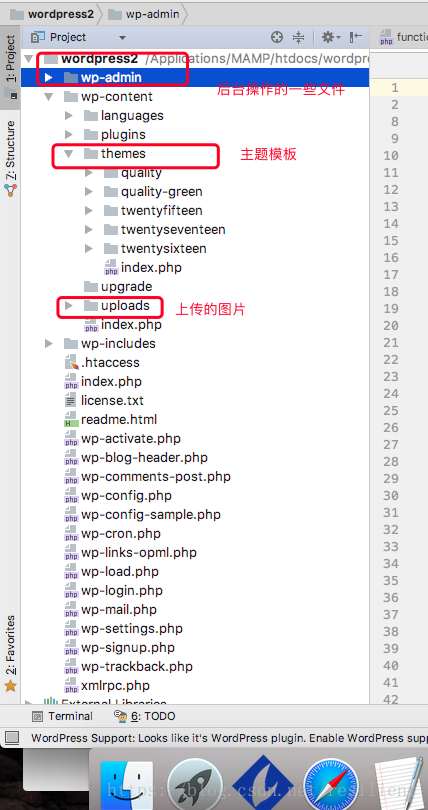The height and width of the screenshot is (810, 428).
Task: Click the php icon of xmlrpc.php
Action: (71, 687)
